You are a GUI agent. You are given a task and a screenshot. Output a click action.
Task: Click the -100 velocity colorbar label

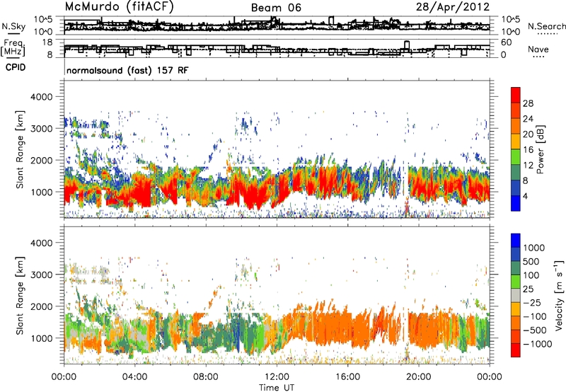point(535,316)
